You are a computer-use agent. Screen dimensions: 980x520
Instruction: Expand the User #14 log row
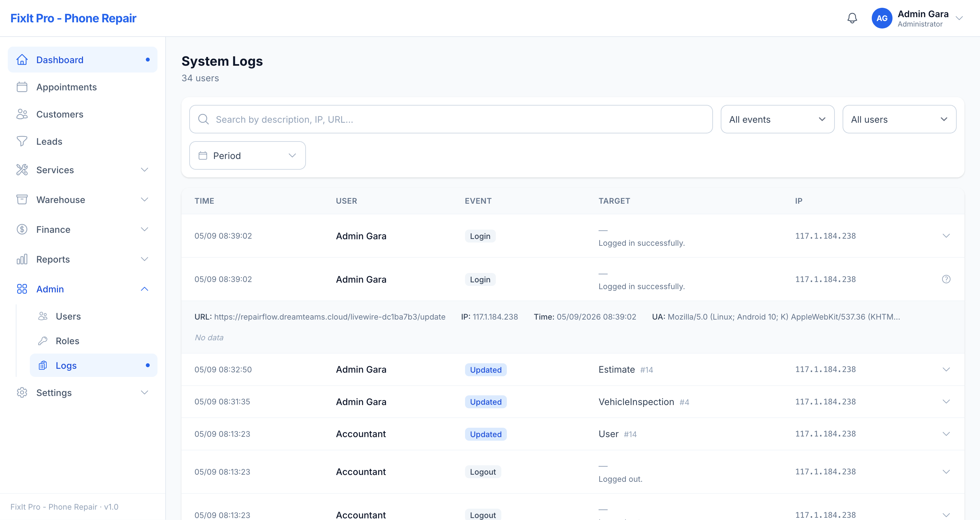click(946, 434)
